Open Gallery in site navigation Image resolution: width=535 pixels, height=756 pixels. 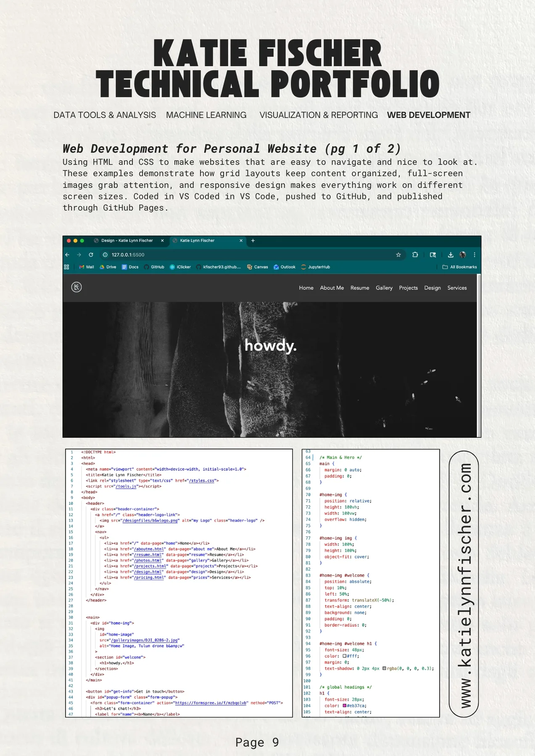coord(384,288)
